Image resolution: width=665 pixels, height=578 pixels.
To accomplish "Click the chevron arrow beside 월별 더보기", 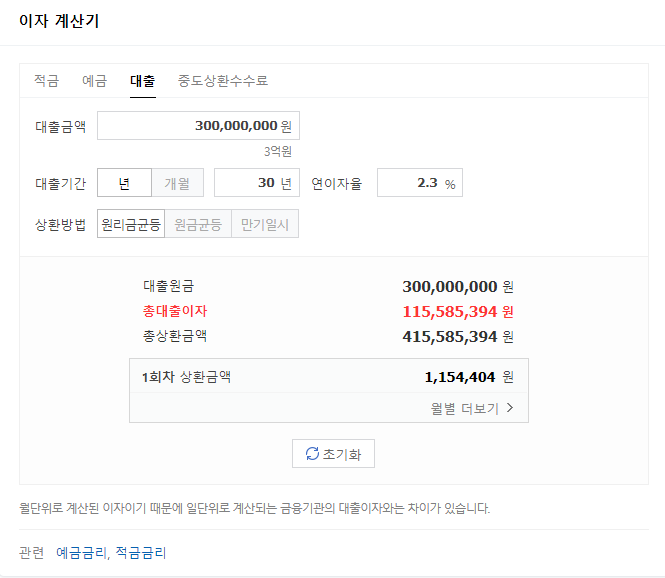I will click(510, 408).
